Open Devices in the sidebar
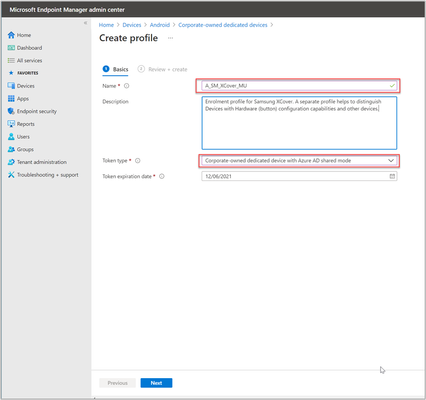 [x=21, y=86]
